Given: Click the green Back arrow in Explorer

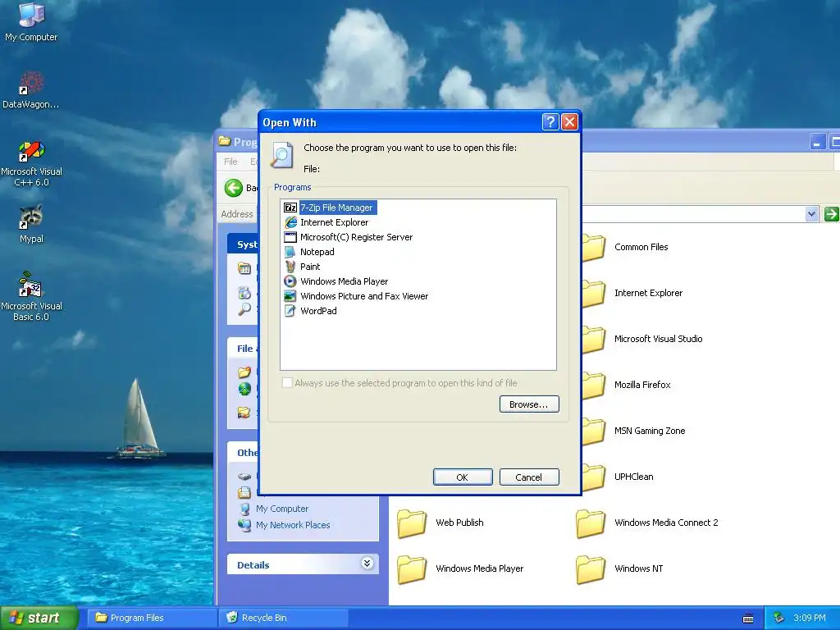Looking at the screenshot, I should [234, 188].
